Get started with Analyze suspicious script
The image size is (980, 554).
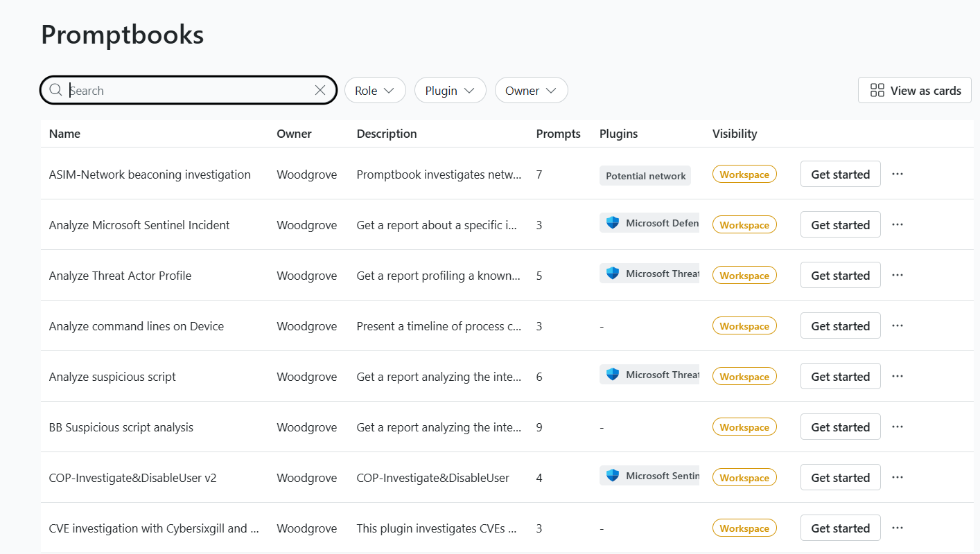point(840,376)
